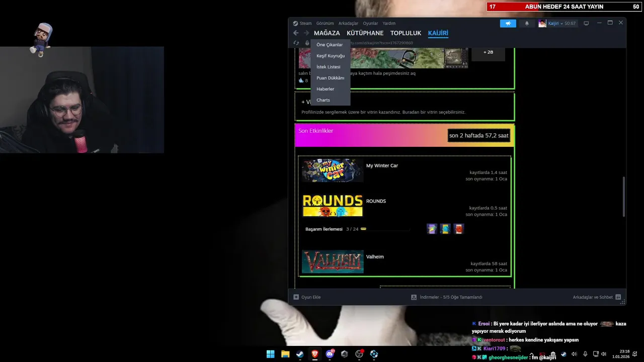Viewport: 644px width, 362px height.
Task: Switch to the KÜTÜPHANE tab
Action: tap(365, 33)
